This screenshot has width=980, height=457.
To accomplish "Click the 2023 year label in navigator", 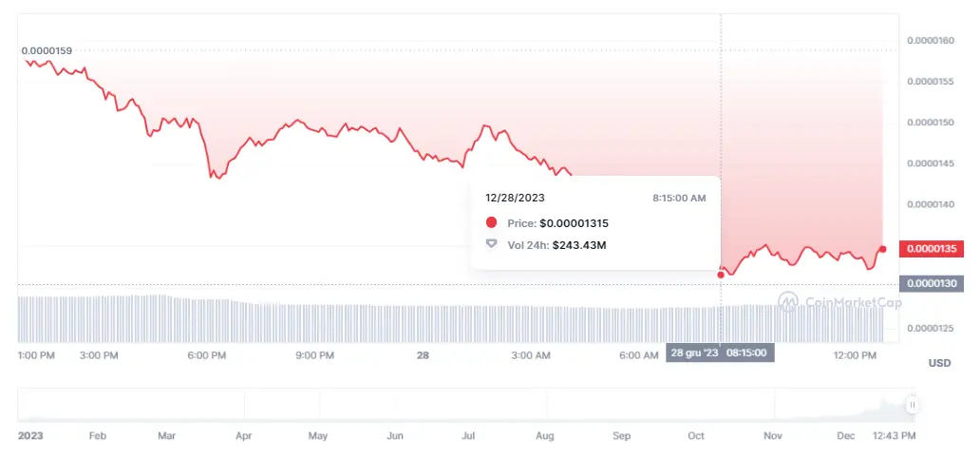I will (x=31, y=435).
